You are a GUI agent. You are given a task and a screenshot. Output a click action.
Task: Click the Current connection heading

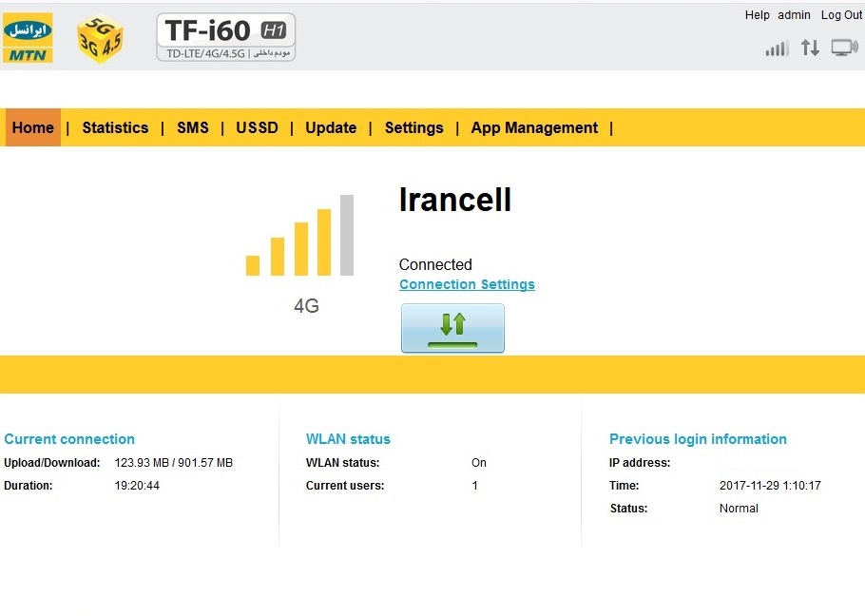click(69, 439)
